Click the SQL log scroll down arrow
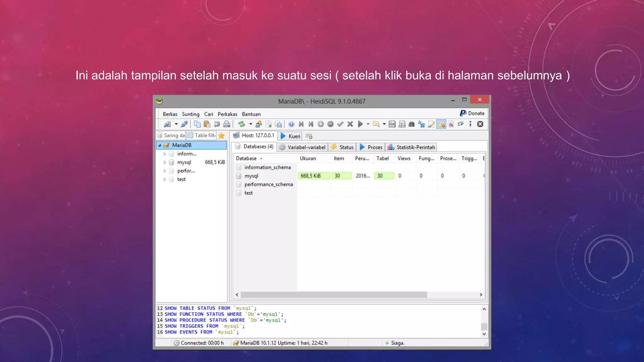644x362 pixels. click(484, 334)
